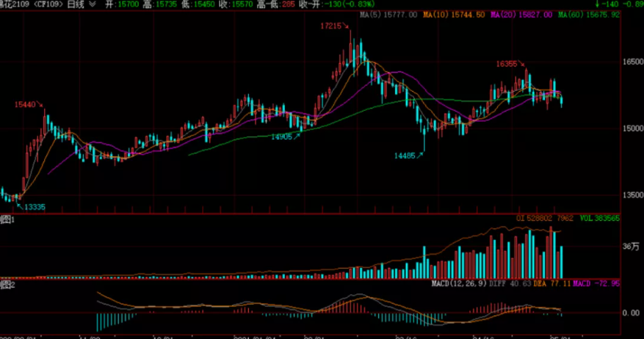Viewport: 644px width, 339px height.
Task: Click the MACD(12,26,9) indicator title
Action: pyautogui.click(x=459, y=283)
